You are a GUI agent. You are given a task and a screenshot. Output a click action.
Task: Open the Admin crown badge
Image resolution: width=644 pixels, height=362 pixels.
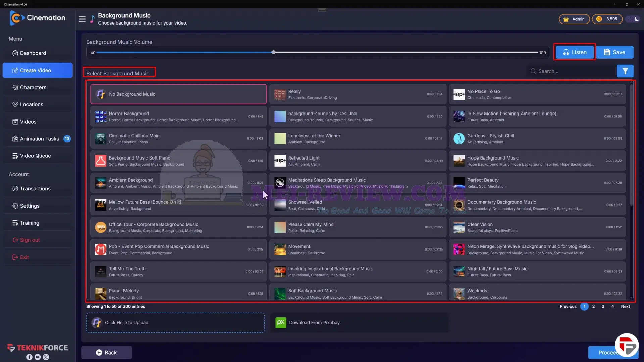click(574, 19)
